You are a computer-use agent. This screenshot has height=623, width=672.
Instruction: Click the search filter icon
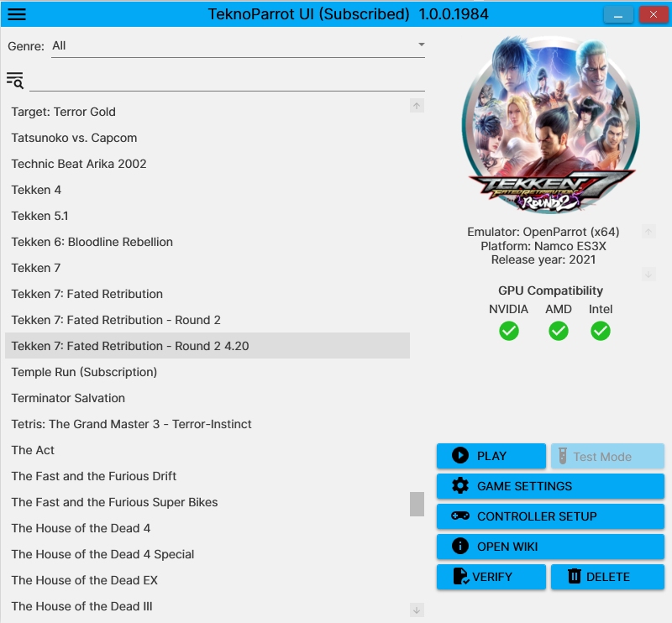point(15,80)
